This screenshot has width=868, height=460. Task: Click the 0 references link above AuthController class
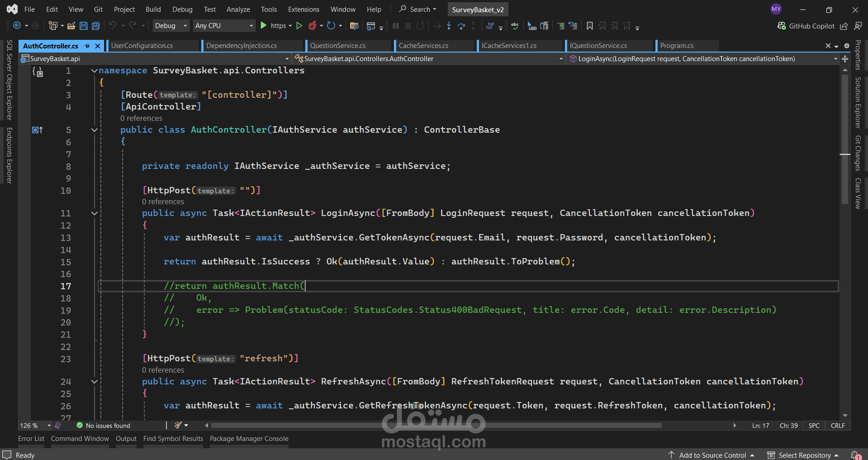point(141,118)
